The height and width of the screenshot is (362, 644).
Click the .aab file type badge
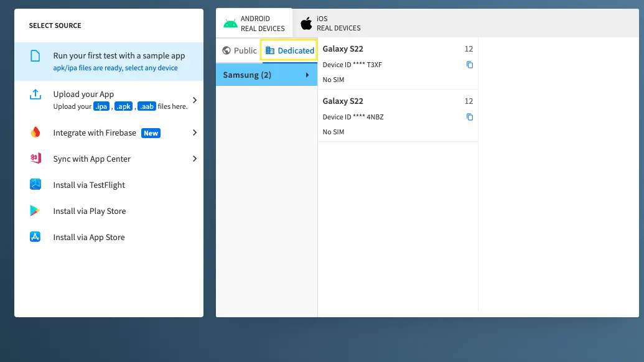[x=147, y=106]
